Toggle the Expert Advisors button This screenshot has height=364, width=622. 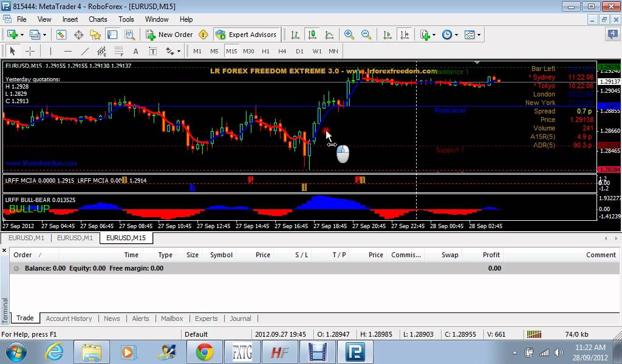click(246, 35)
